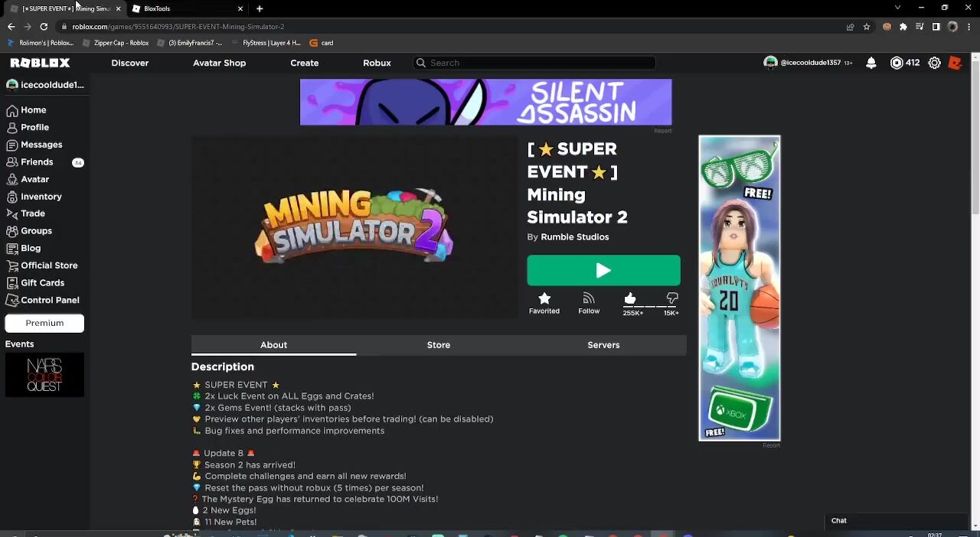This screenshot has height=537, width=980.
Task: Switch to the BloxTools browser tab
Action: point(188,8)
